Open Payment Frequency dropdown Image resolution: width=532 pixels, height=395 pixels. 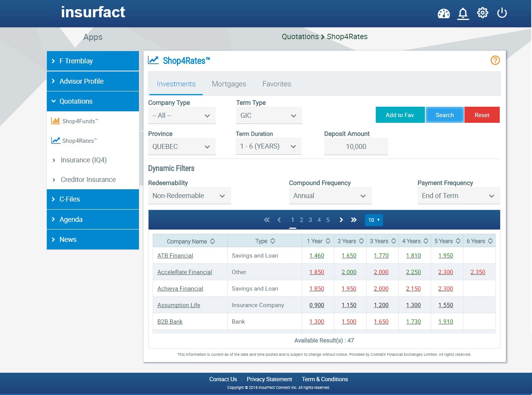[459, 196]
